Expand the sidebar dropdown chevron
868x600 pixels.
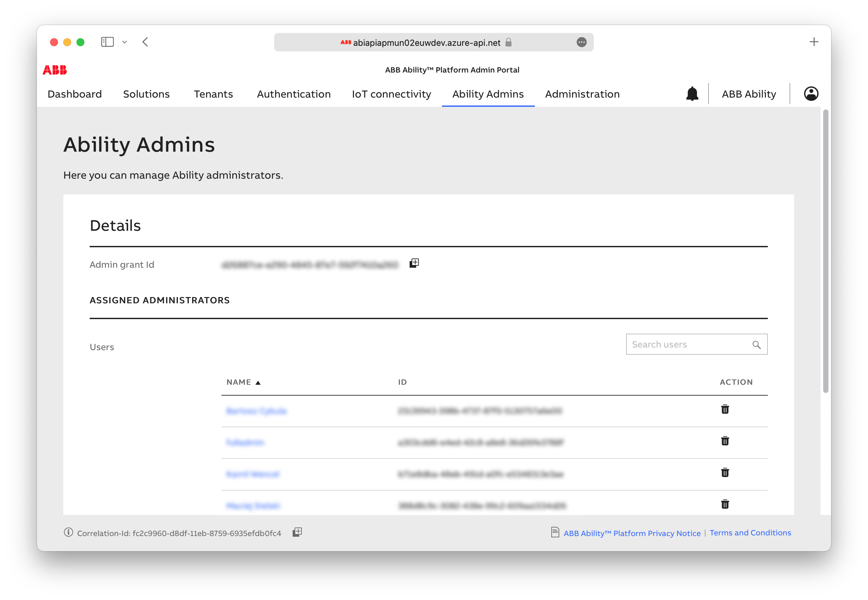pyautogui.click(x=124, y=42)
